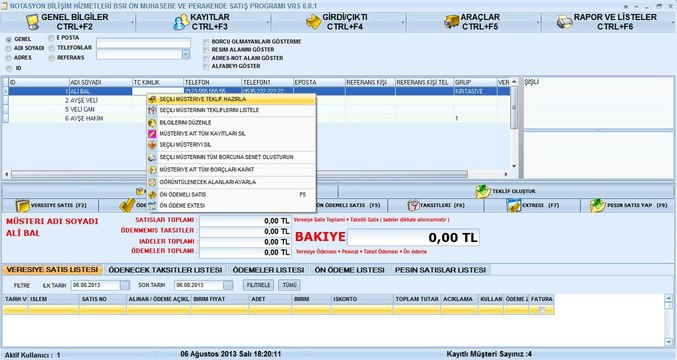677x360 pixels.
Task: Click icon beside Seçili Müşterinin Tekliflerini Listele
Action: click(152, 111)
